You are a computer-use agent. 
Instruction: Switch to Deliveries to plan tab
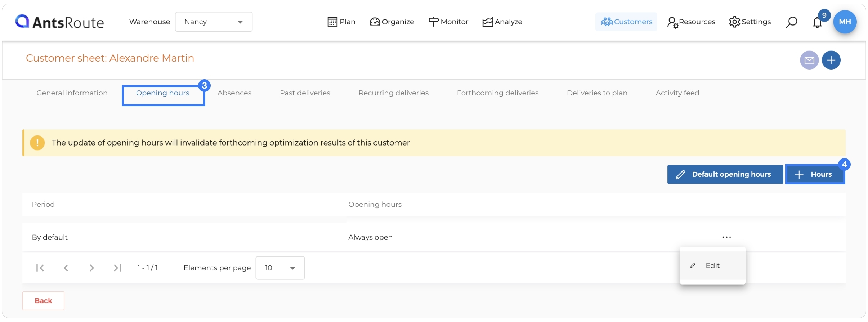597,93
